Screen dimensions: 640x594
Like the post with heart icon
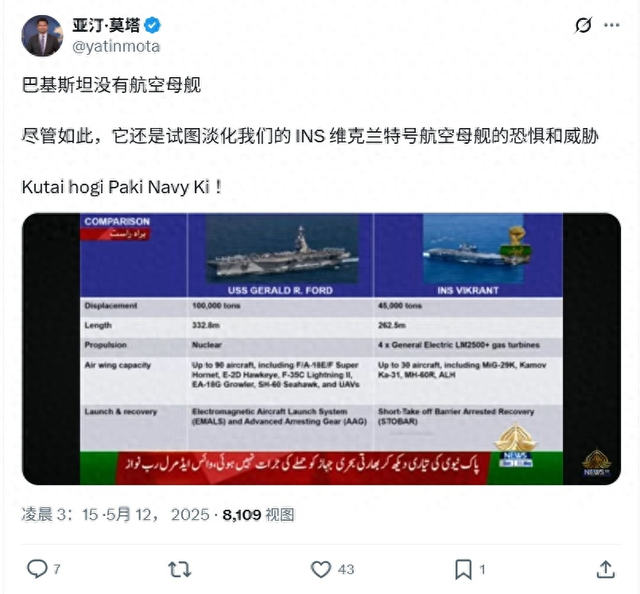coord(321,569)
